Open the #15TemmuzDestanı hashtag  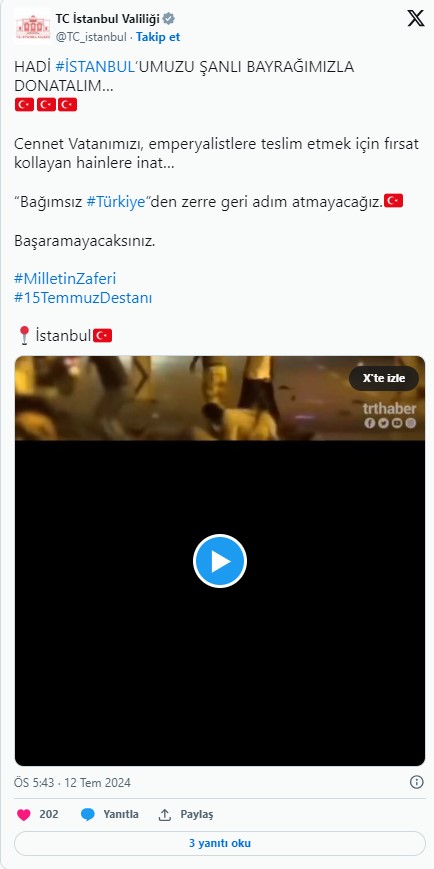83,298
